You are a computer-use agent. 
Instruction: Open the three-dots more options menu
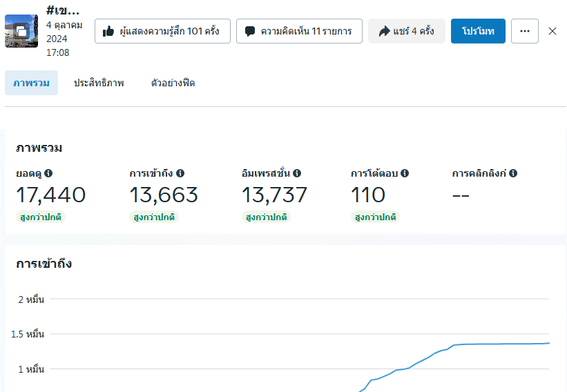[x=525, y=31]
